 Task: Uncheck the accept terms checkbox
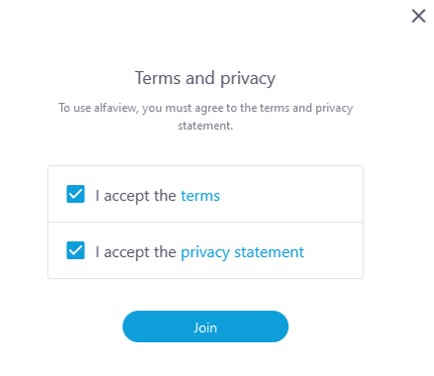click(x=76, y=194)
